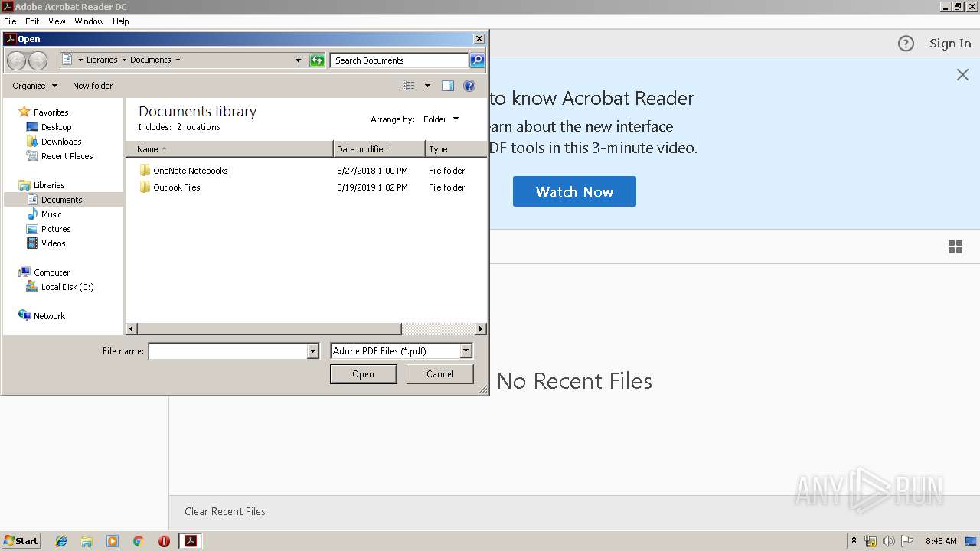Change view style icon in dialog
Viewport: 980px width, 551px height.
409,86
